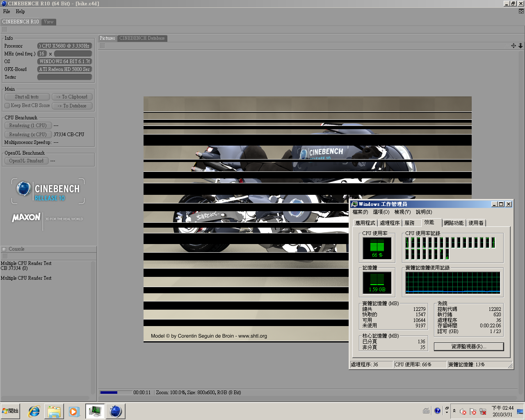The image size is (525, 420).
Task: Open 選項(O) menu in Task Manager
Action: [381, 212]
